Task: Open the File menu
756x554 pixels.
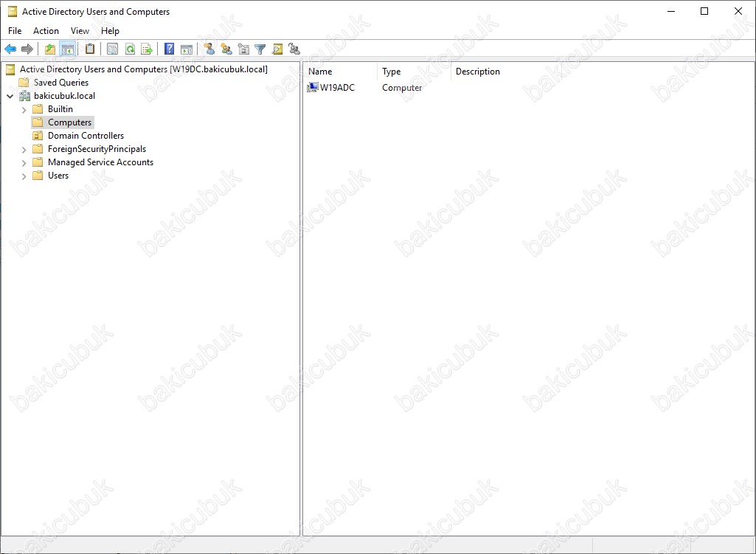Action: [15, 31]
